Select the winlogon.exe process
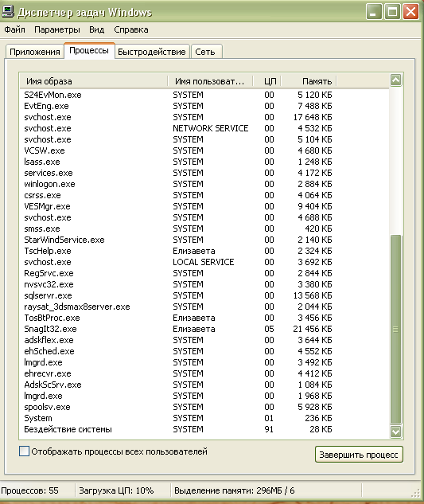The height and width of the screenshot is (504, 424). tap(204, 184)
